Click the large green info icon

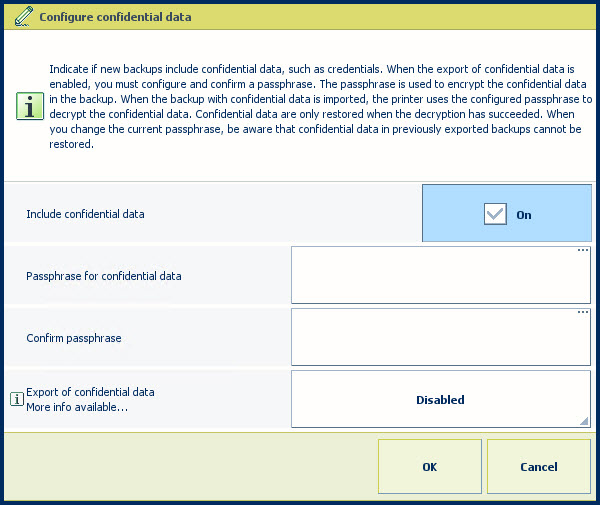(30, 106)
